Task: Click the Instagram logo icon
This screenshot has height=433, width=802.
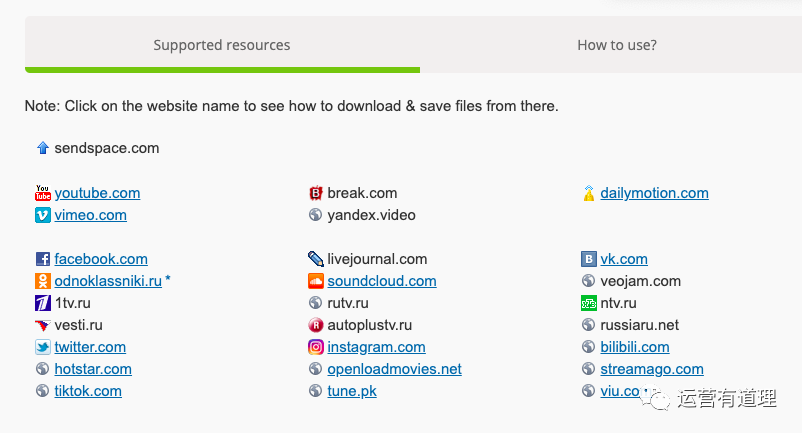Action: point(316,347)
